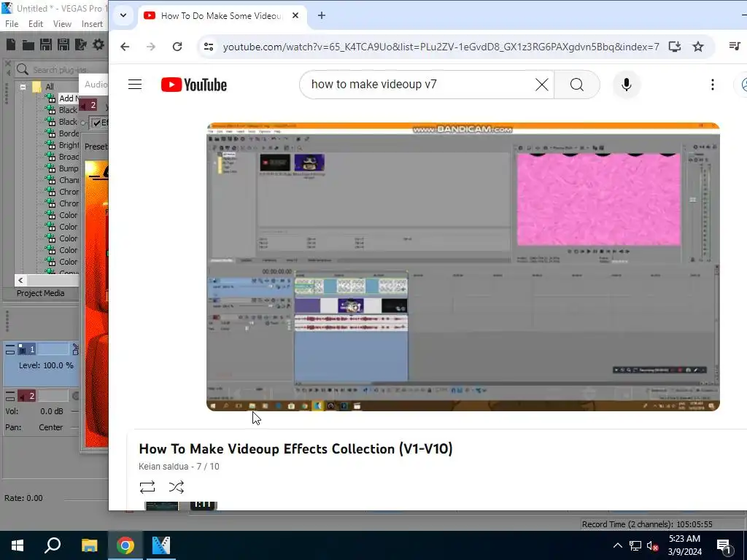The height and width of the screenshot is (560, 747).
Task: Open track 1 hamburger menu in VEGAS
Action: (10, 350)
